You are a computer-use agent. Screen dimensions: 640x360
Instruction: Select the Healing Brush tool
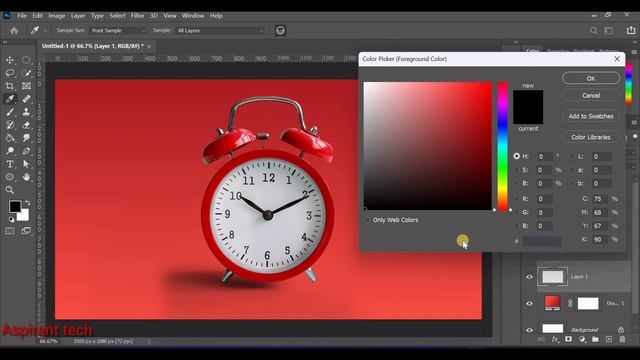point(26,99)
